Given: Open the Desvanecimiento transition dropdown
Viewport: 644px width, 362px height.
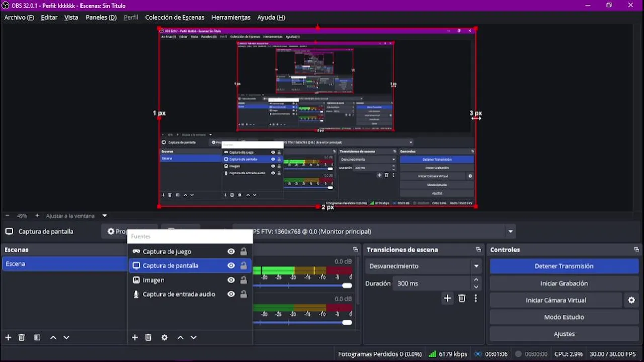Looking at the screenshot, I should tap(424, 266).
